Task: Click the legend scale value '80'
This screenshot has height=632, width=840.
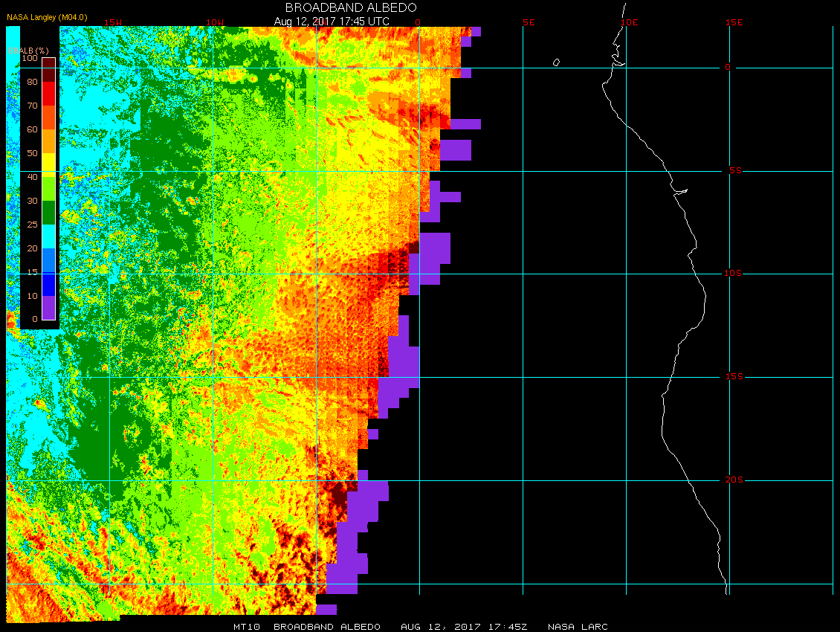Action: [x=33, y=82]
